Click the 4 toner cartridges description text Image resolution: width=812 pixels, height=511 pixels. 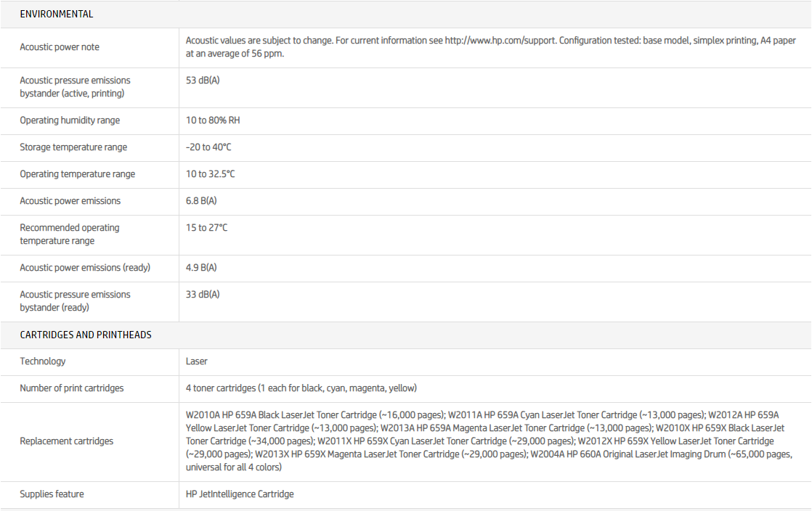coord(301,388)
